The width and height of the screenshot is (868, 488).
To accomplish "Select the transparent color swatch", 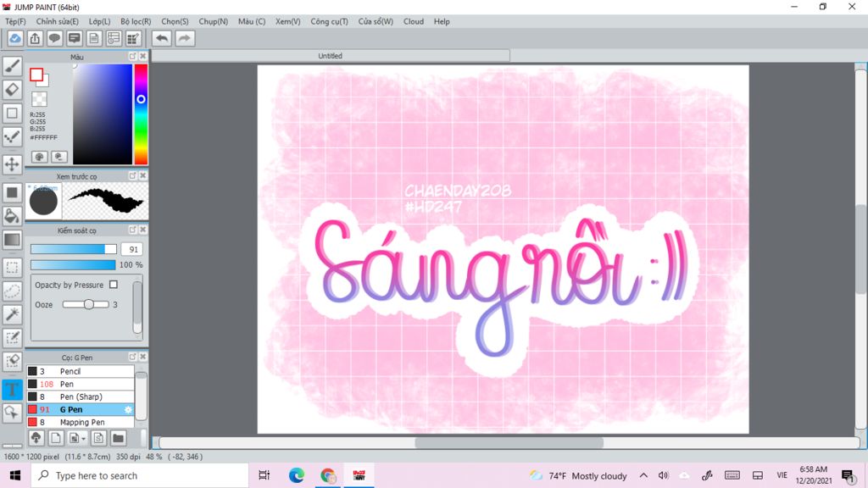I will point(39,99).
